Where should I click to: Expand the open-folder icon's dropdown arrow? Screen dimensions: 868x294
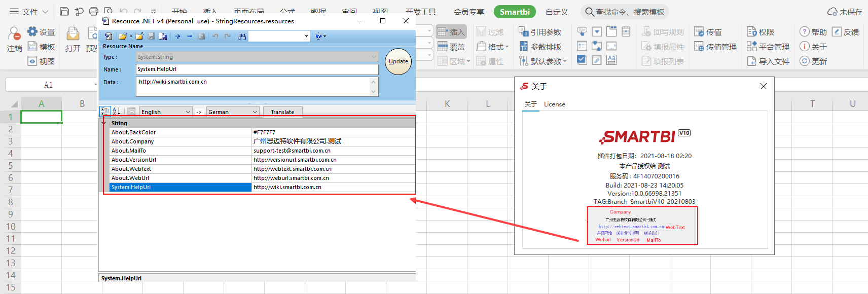(131, 36)
